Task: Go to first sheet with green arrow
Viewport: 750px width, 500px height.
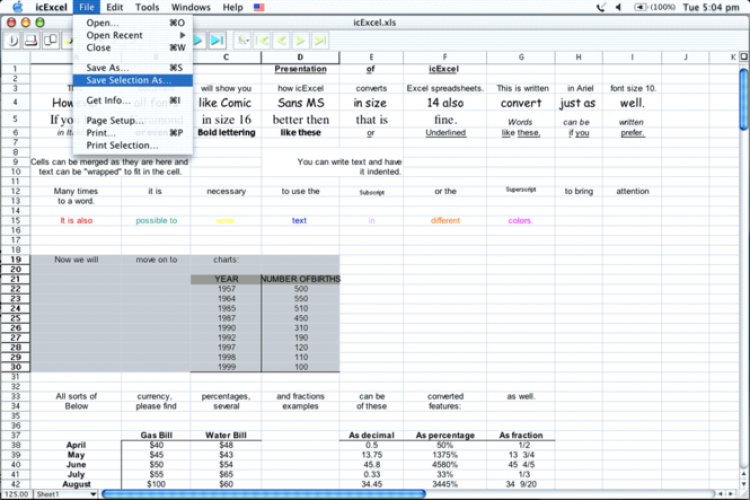Action: pos(261,40)
